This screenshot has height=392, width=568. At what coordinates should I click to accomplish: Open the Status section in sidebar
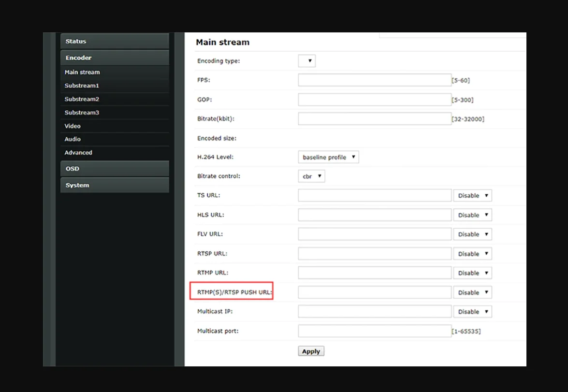tap(114, 42)
